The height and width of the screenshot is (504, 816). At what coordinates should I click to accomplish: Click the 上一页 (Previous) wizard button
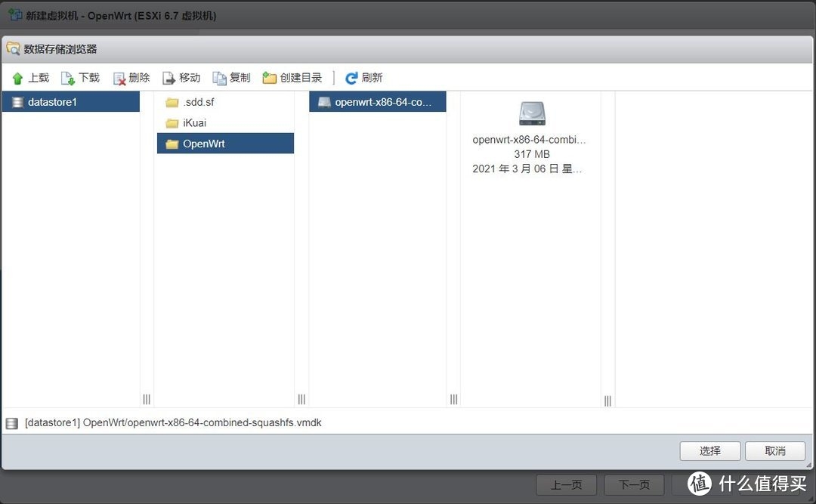pyautogui.click(x=566, y=485)
